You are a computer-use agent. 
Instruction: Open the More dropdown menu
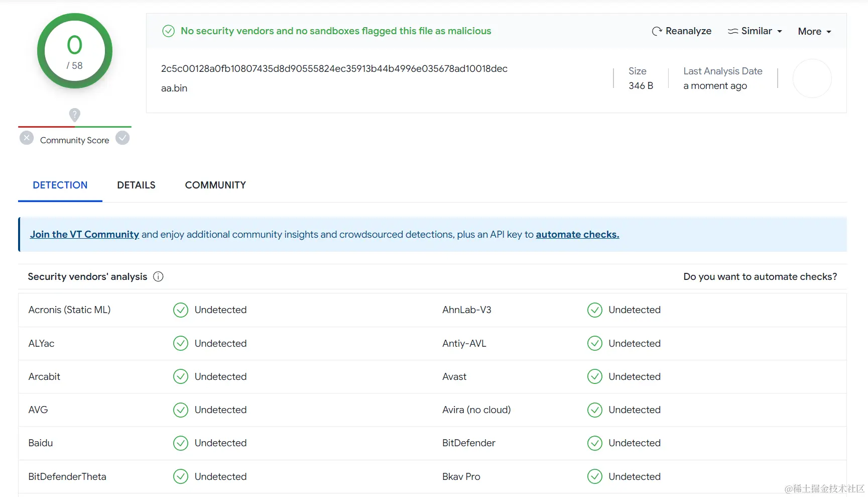point(814,31)
